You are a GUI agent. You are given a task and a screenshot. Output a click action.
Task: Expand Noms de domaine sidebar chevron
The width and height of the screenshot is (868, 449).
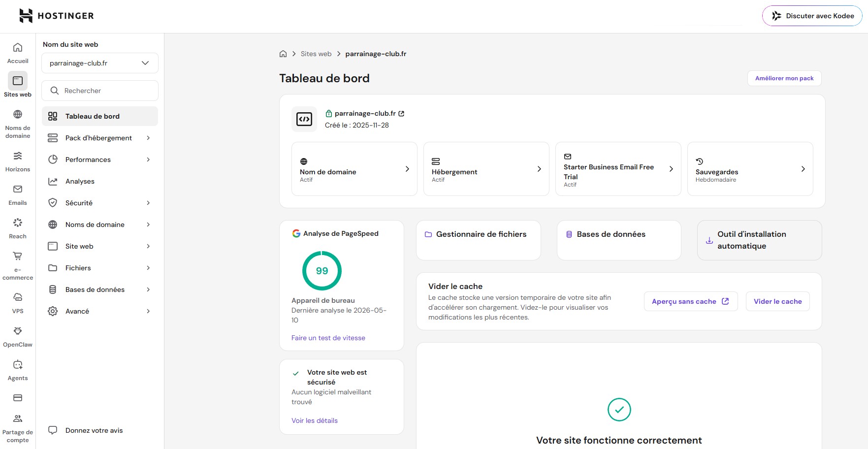[x=148, y=224]
